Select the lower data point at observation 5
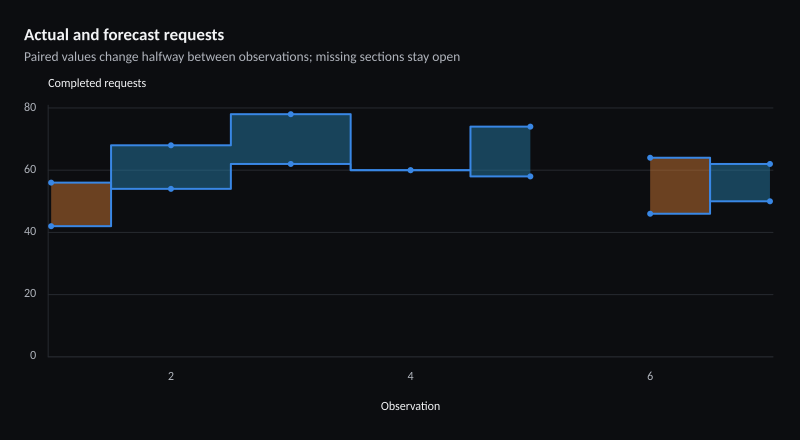The width and height of the screenshot is (800, 440). tap(530, 177)
